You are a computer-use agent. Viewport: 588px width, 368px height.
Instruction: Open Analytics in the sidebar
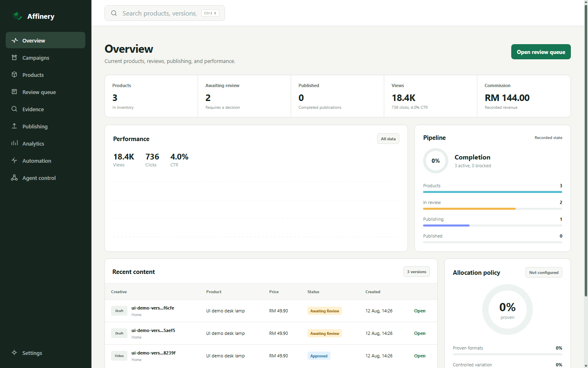click(45, 144)
